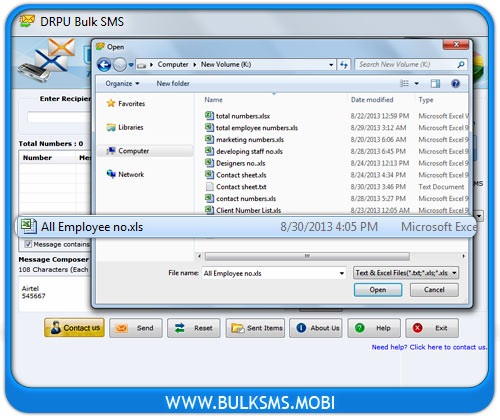Click the refresh button beside address bar
Viewport: 500px width, 420px height.
343,64
